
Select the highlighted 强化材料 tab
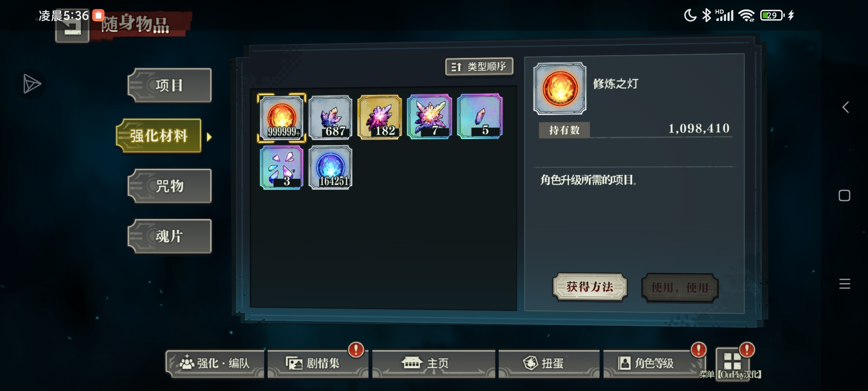(x=159, y=136)
